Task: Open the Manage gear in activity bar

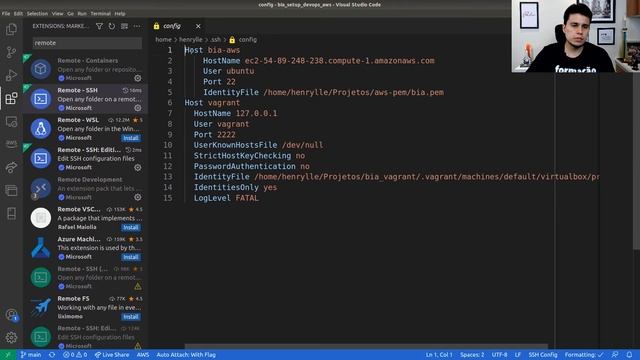Action: coord(11,337)
